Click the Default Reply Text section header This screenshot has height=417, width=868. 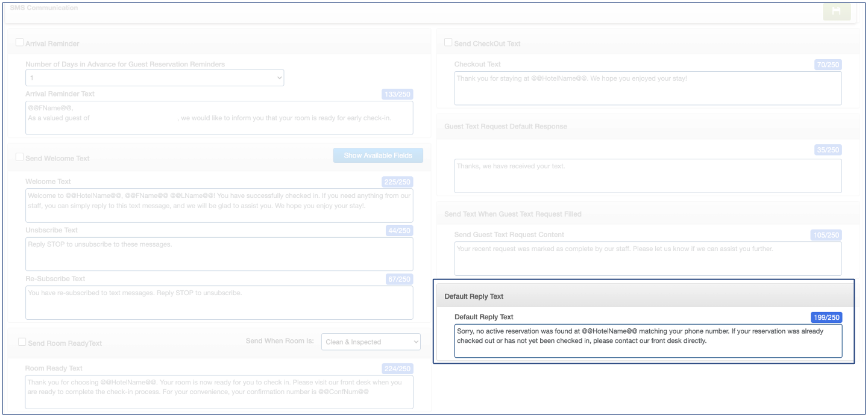[645, 296]
